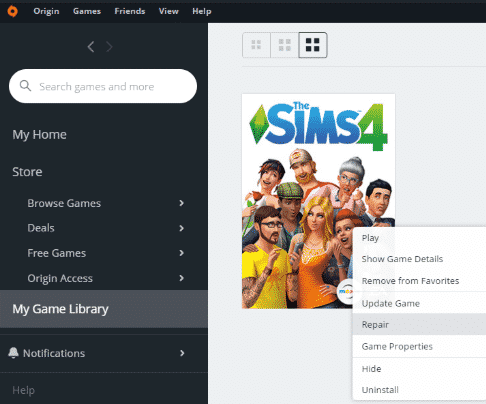Expand the Free Games submenu chevron
The width and height of the screenshot is (486, 404).
[181, 253]
